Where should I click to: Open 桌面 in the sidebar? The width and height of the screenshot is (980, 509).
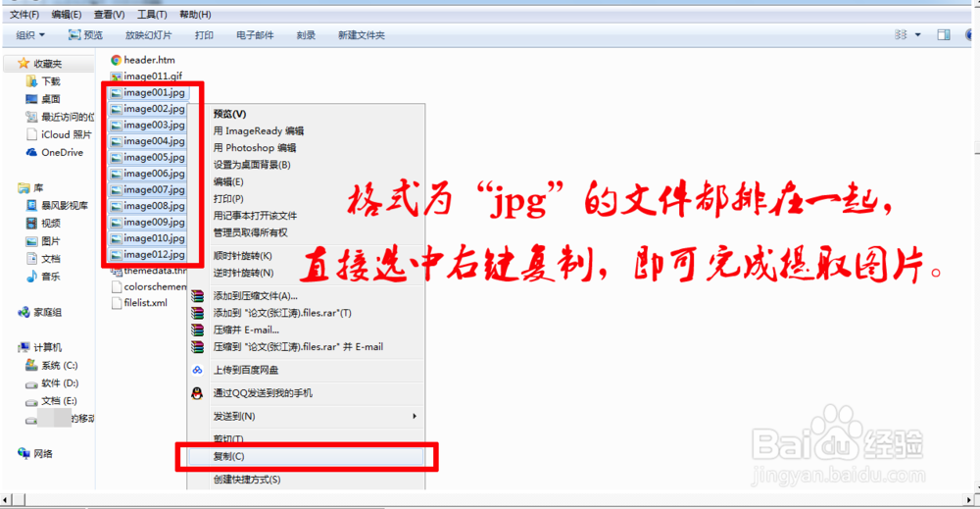click(x=43, y=99)
